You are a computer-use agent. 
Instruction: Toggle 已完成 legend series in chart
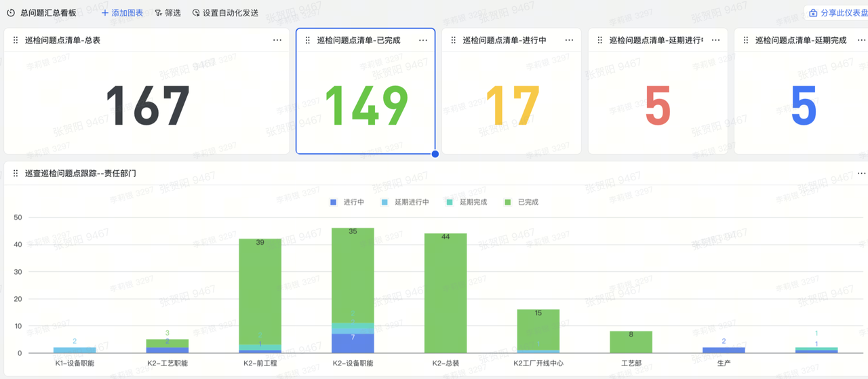[521, 202]
